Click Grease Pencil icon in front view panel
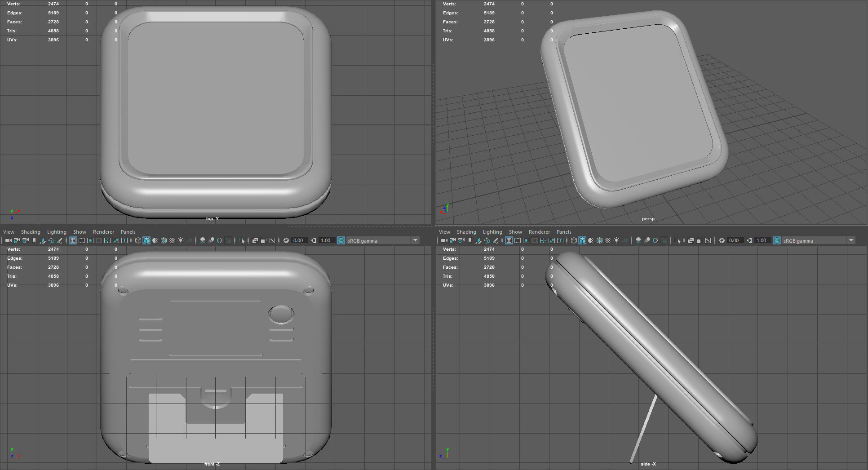The height and width of the screenshot is (470, 868). click(x=60, y=240)
